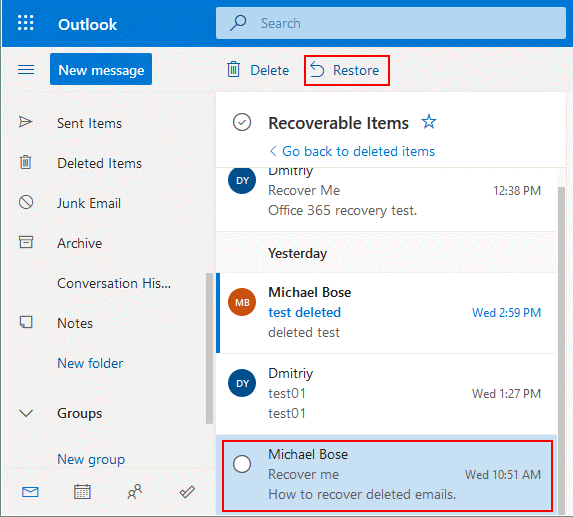
Task: Click the trash icon next to Delete
Action: point(234,69)
